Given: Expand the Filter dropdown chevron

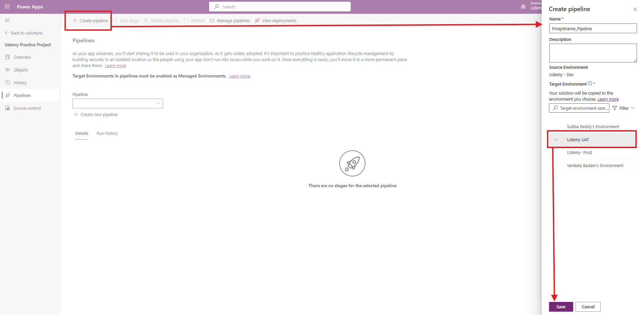Looking at the screenshot, I should (633, 108).
